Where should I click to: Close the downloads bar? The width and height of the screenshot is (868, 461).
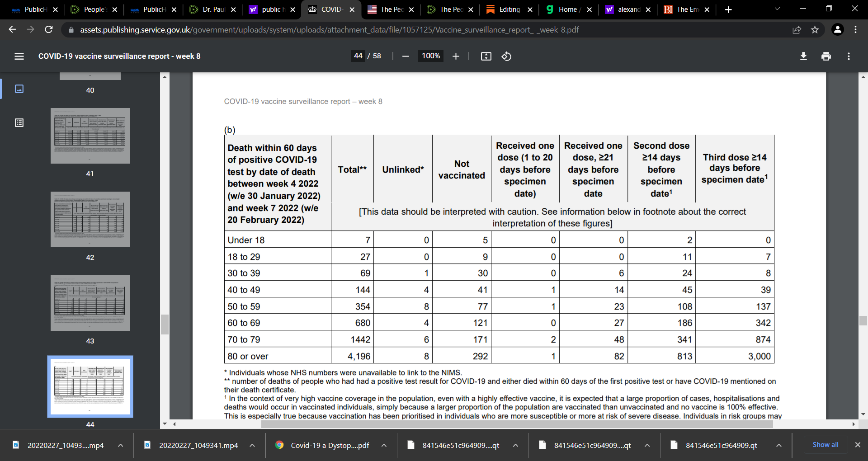(x=857, y=445)
